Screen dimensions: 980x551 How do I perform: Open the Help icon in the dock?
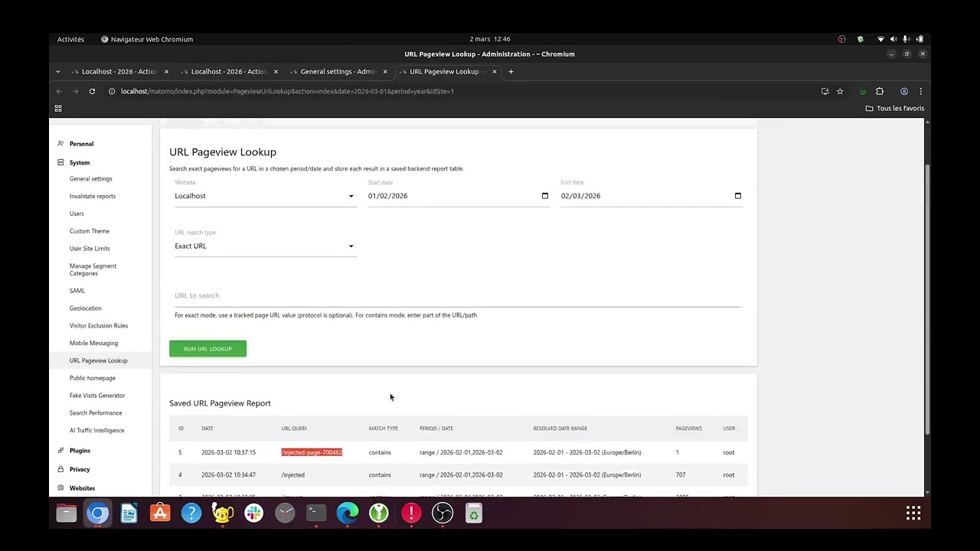click(x=191, y=514)
